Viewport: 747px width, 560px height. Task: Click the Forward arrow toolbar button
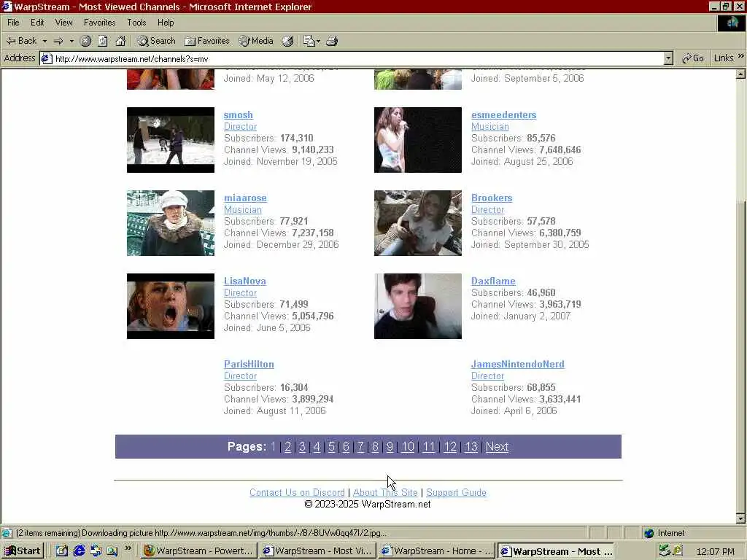(58, 41)
